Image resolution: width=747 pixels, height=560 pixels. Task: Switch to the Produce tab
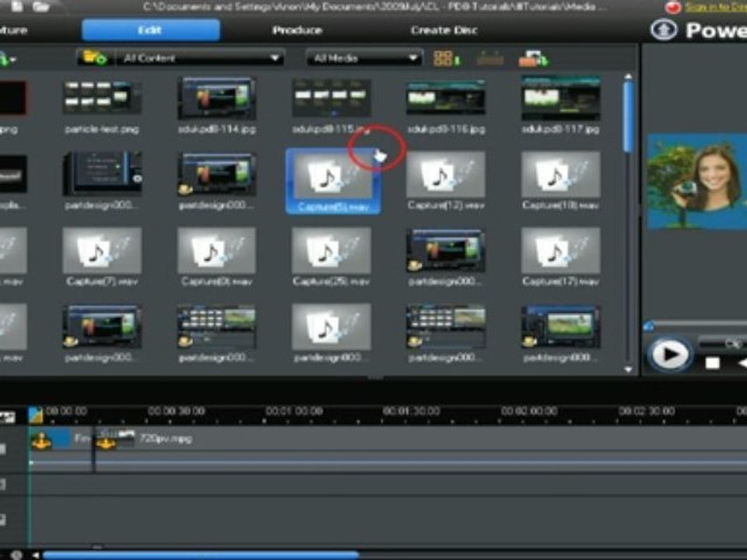click(297, 30)
